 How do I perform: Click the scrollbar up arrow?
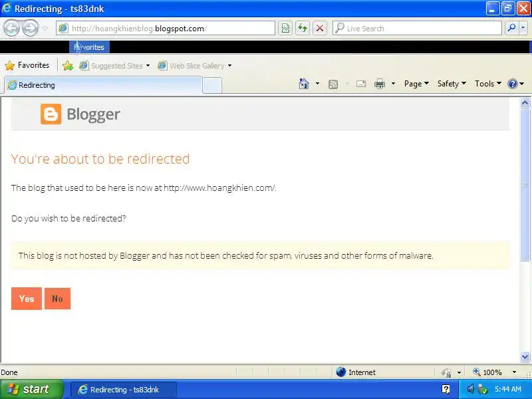pyautogui.click(x=525, y=102)
